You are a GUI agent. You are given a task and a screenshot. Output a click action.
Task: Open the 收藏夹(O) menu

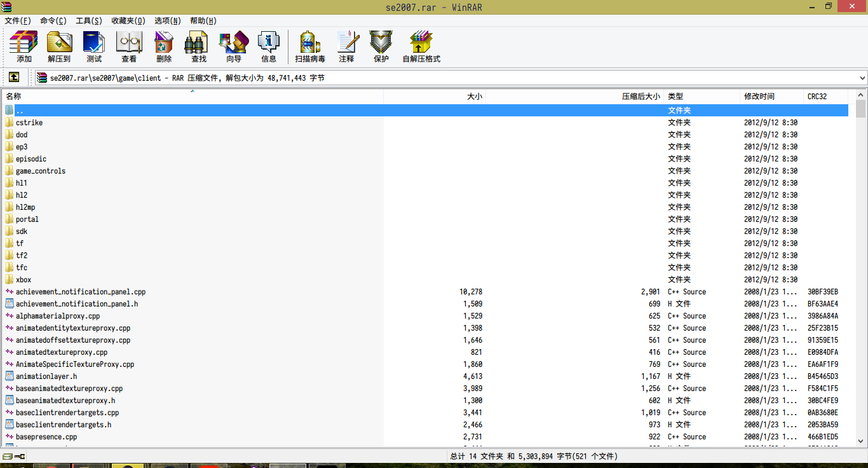[128, 21]
